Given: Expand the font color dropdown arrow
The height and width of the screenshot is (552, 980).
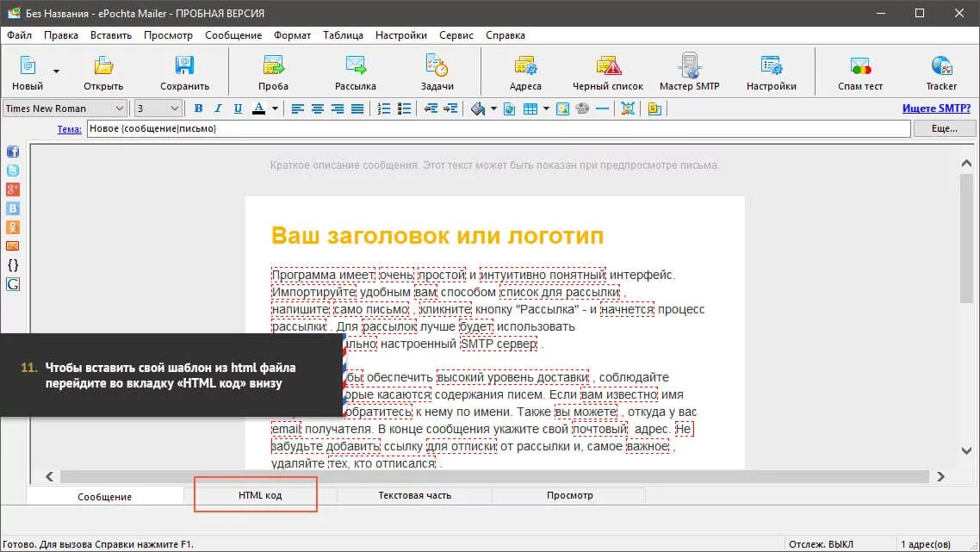Looking at the screenshot, I should (x=275, y=109).
